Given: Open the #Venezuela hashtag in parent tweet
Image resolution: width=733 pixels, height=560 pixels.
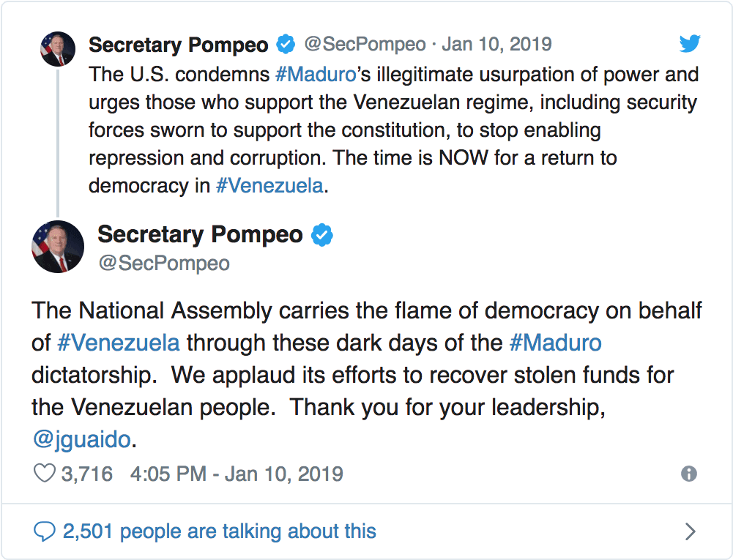Looking at the screenshot, I should 269,185.
